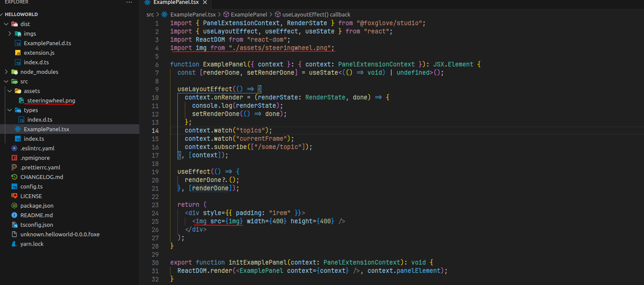644x285 pixels.
Task: Click the TypeScript icon beside index.ts
Action: click(18, 139)
